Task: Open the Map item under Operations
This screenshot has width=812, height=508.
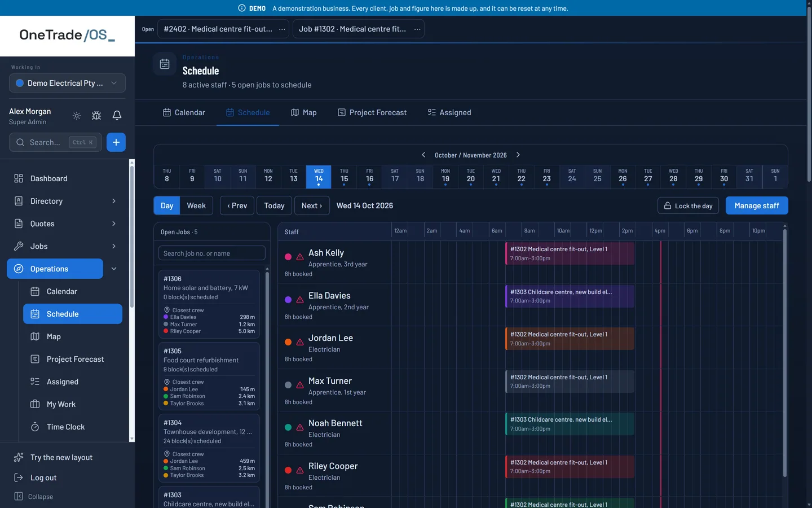Action: pos(73,336)
